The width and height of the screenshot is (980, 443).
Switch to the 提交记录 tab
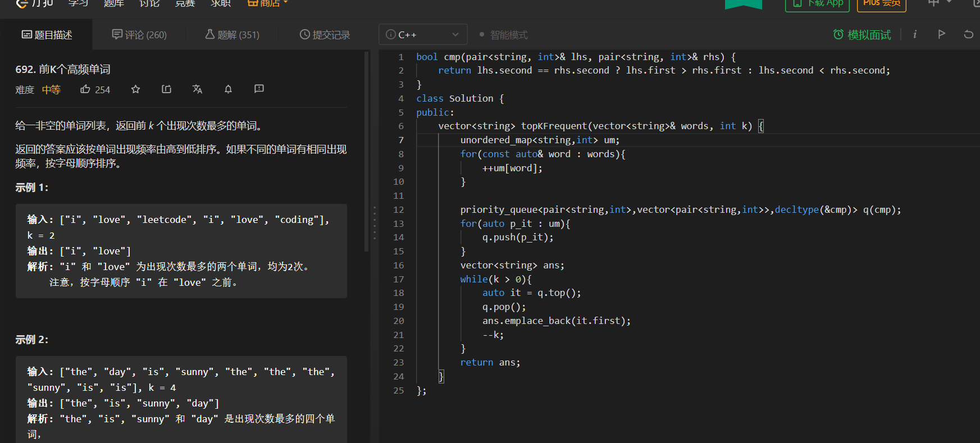(325, 35)
